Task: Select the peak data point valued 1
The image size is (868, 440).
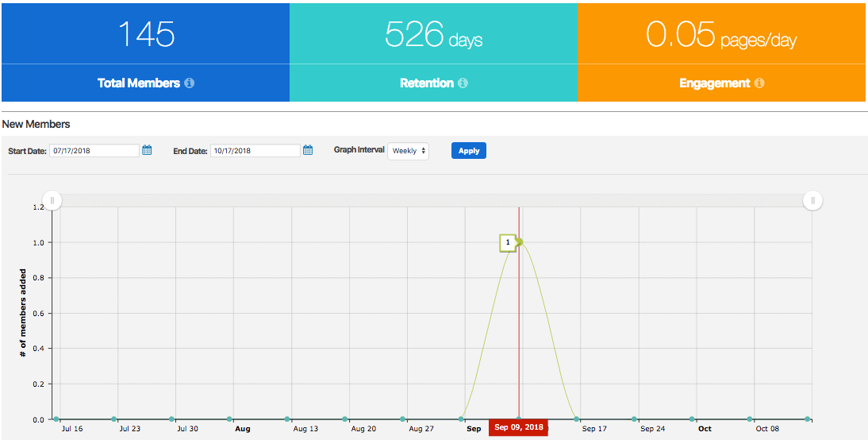Action: [519, 242]
